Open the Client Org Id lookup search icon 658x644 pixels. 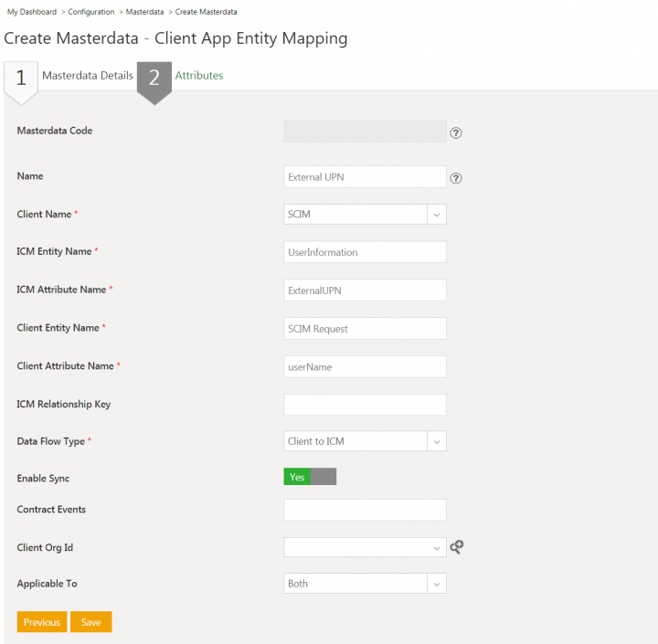coord(457,547)
